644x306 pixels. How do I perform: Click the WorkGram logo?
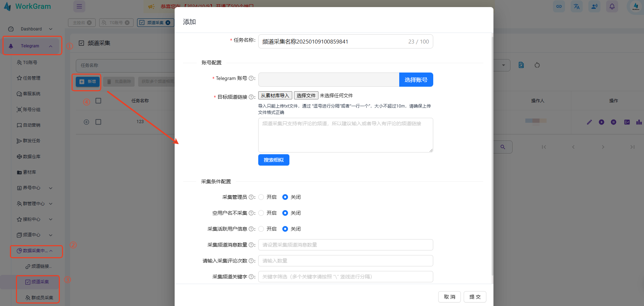coord(28,6)
